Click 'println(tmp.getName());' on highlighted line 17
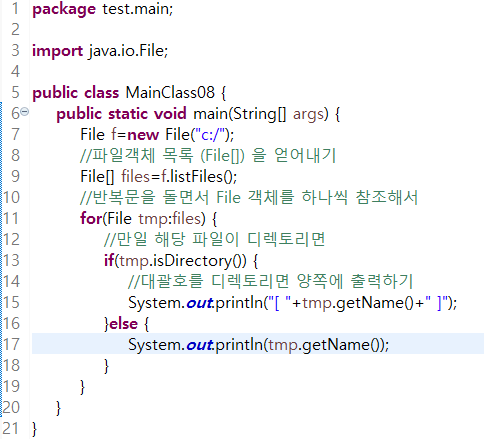Screen dimensions: 484x439 [x=302, y=345]
